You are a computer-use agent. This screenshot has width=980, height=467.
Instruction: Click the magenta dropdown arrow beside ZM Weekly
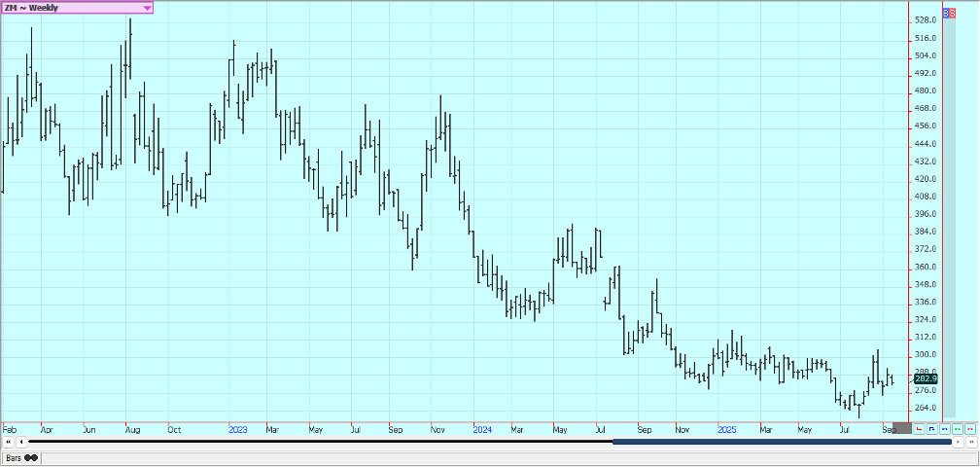[147, 8]
